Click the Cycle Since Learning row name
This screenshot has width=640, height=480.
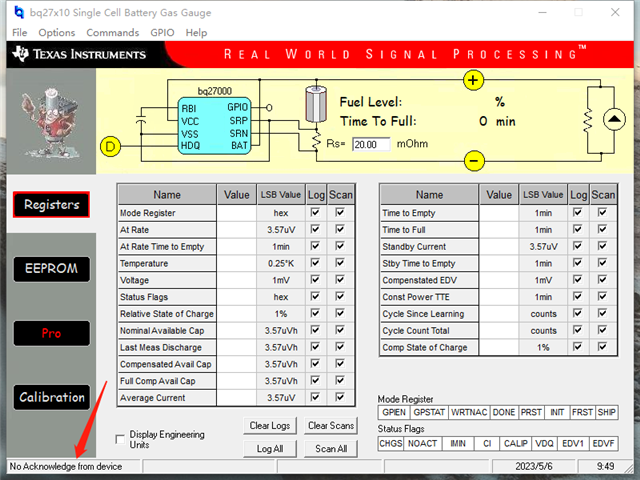pos(429,314)
